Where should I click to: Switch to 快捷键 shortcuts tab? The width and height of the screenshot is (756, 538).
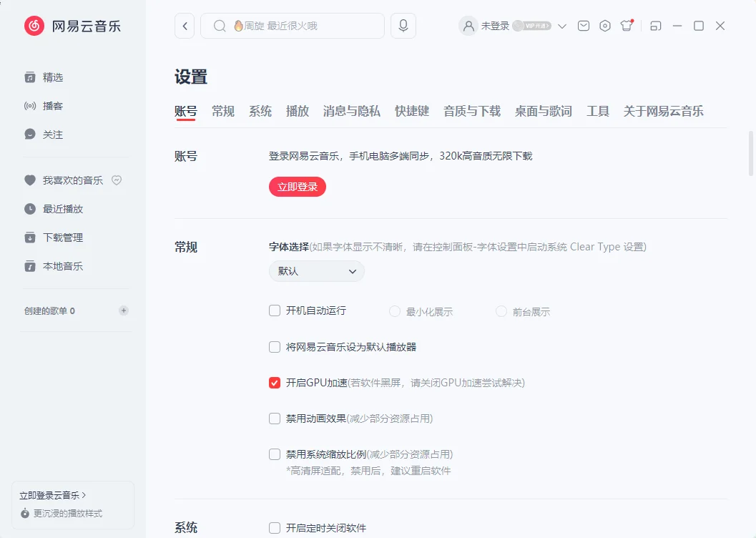click(412, 112)
